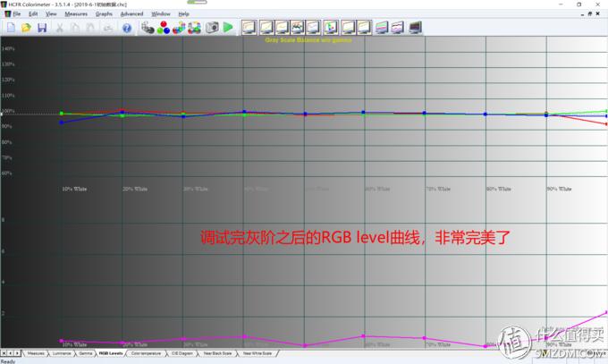Open the File menu

17,14
